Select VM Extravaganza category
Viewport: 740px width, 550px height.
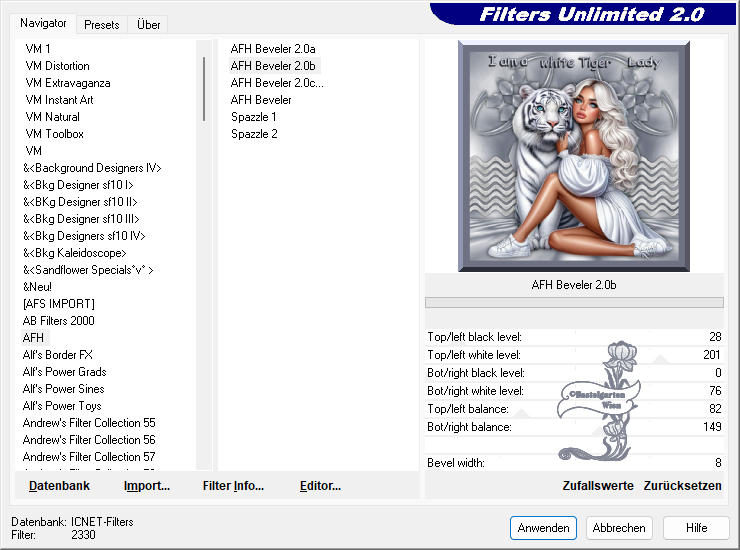coord(68,83)
